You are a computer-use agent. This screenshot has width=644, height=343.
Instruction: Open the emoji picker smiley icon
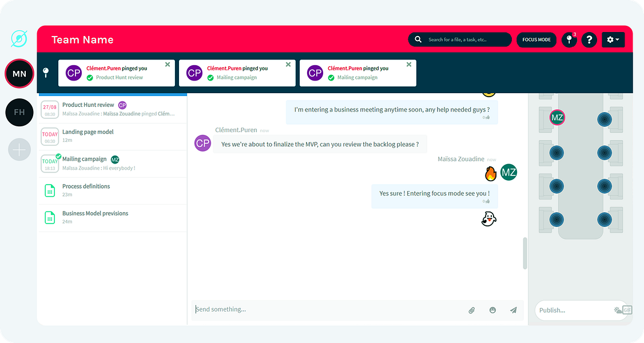pos(492,310)
